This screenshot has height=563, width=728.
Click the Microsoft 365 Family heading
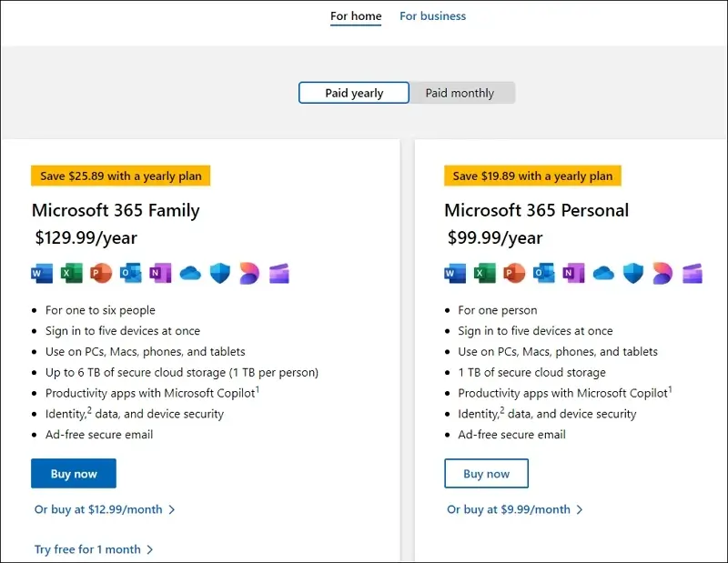pyautogui.click(x=116, y=210)
